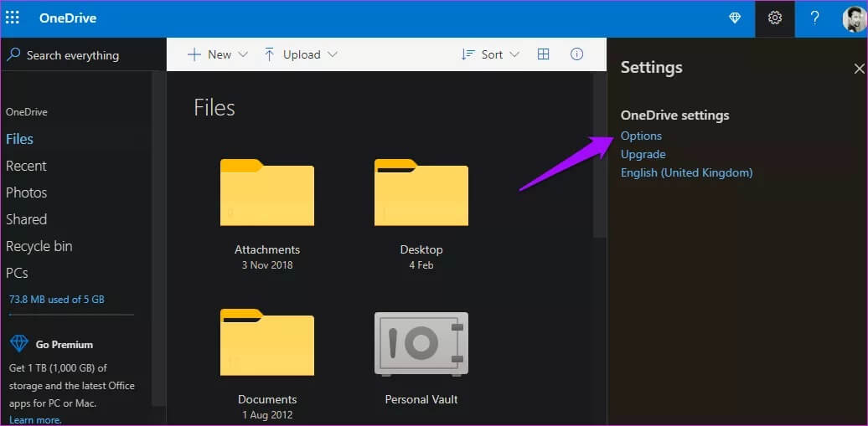The height and width of the screenshot is (426, 868).
Task: Click the OneDrive label above Files
Action: [x=27, y=112]
